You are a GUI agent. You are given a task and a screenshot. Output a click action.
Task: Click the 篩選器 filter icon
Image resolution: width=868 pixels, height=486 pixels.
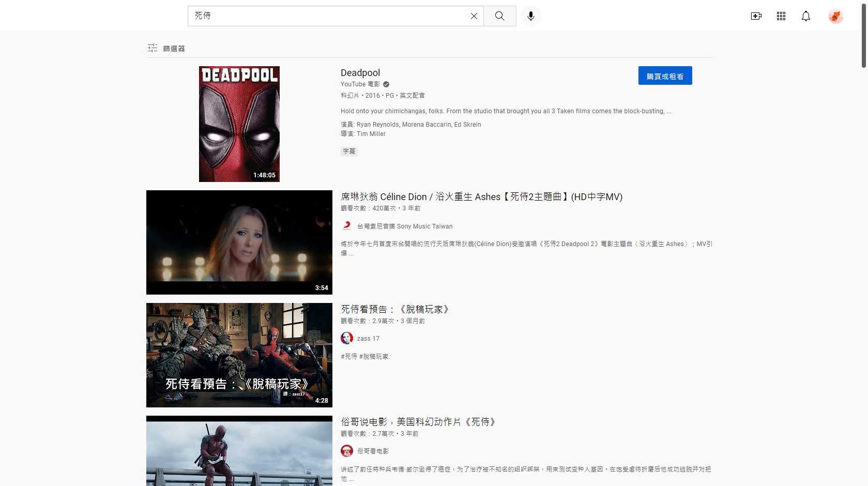(x=152, y=48)
